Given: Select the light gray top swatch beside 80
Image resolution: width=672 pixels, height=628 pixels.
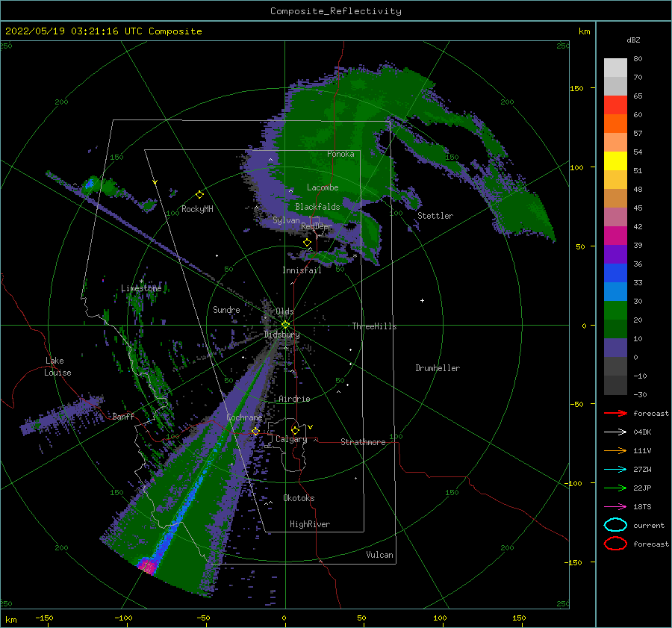Looking at the screenshot, I should point(615,67).
